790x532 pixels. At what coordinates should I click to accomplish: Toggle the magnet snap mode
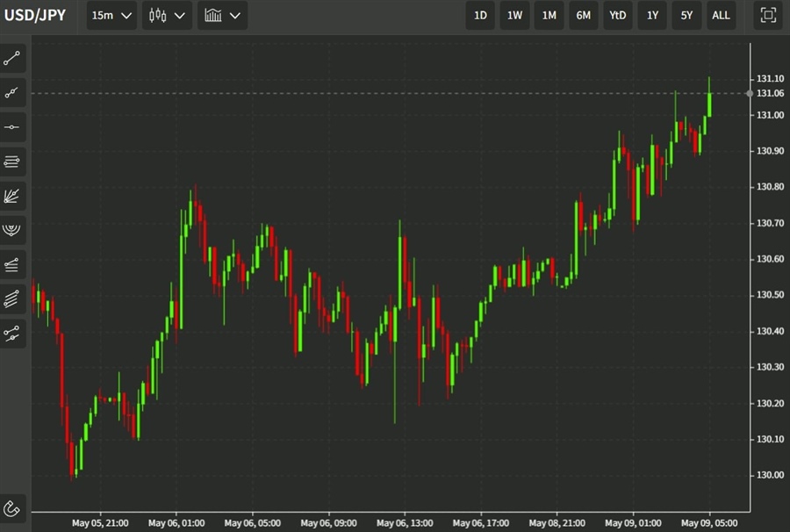[x=12, y=507]
